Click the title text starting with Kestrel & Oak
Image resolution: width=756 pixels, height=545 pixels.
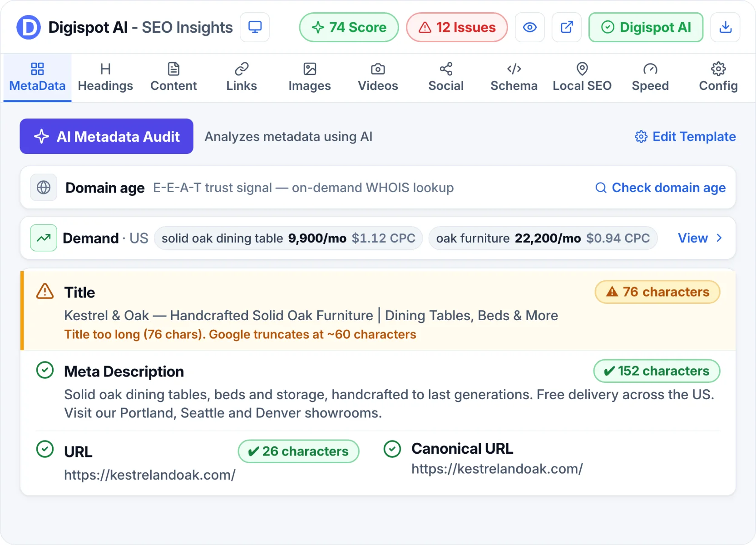[x=311, y=315]
